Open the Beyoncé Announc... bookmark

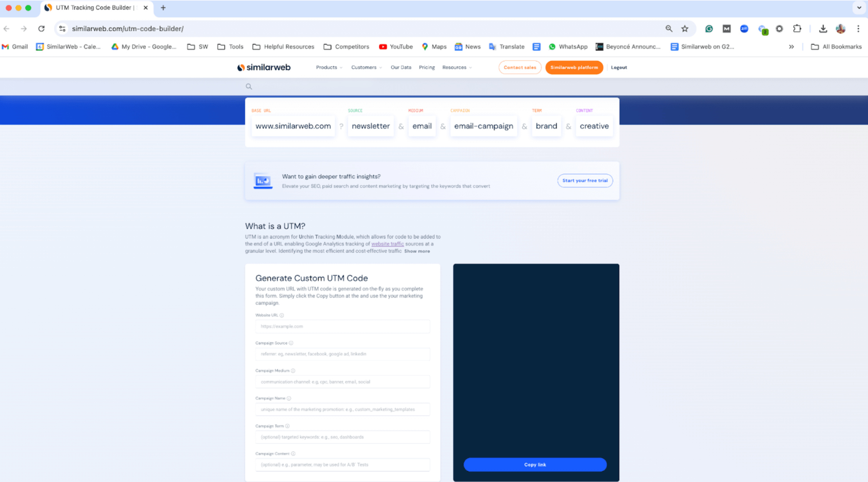pyautogui.click(x=628, y=47)
